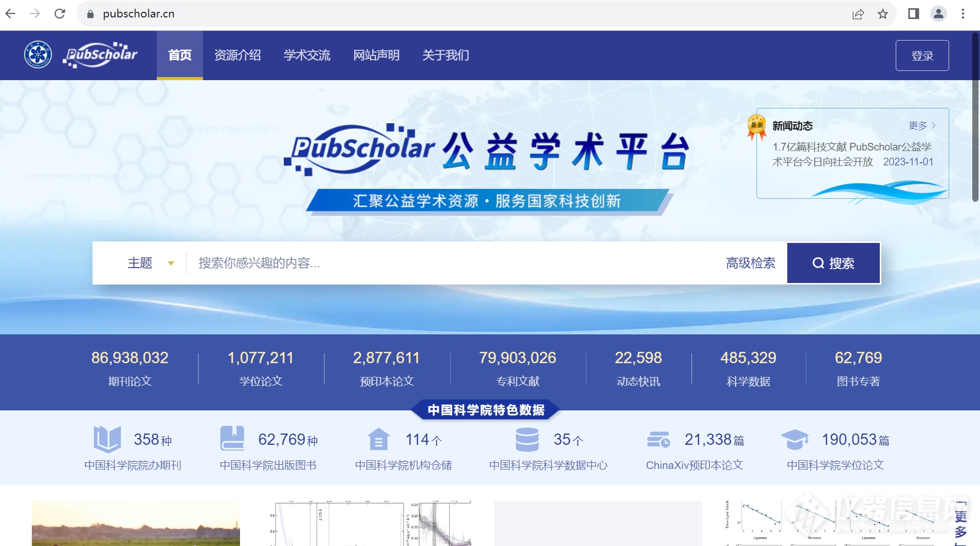Click the share page icon
This screenshot has height=546, width=980.
point(858,14)
